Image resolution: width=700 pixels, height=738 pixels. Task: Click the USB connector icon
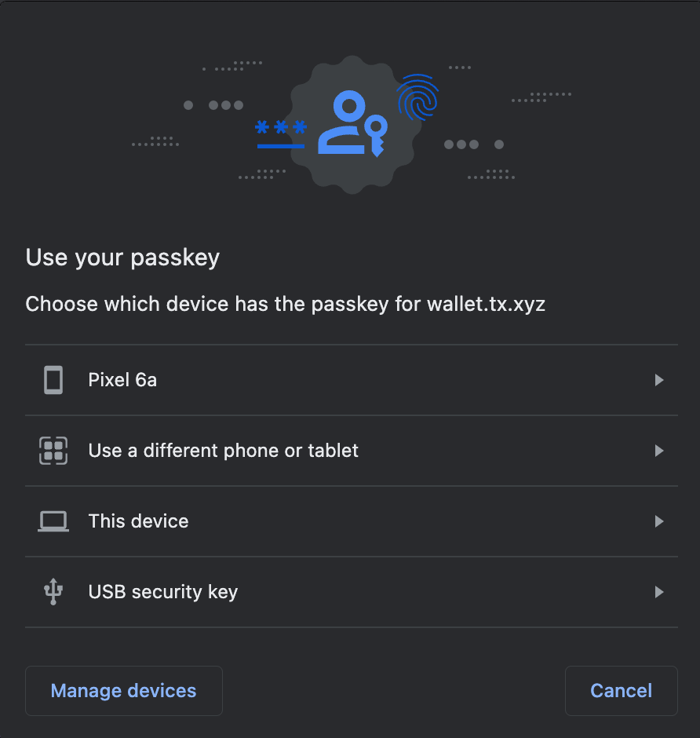pos(53,591)
